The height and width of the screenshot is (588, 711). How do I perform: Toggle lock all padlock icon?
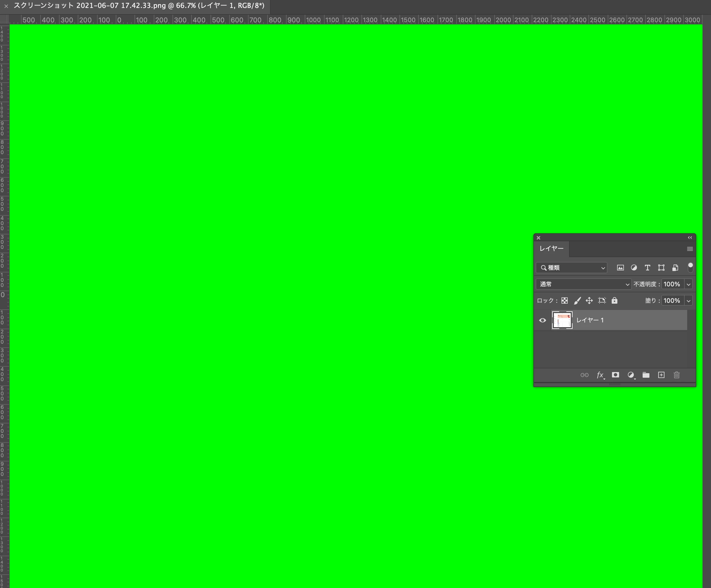pos(615,301)
